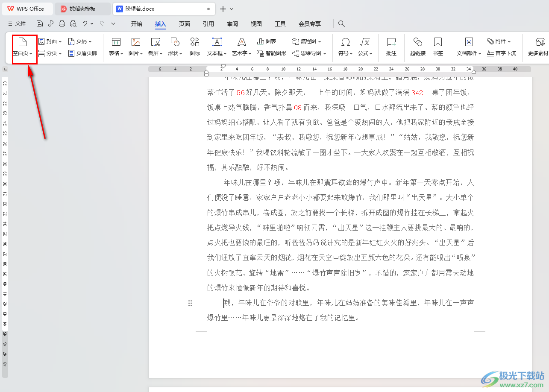Click the 图标 icons library button

[x=195, y=42]
